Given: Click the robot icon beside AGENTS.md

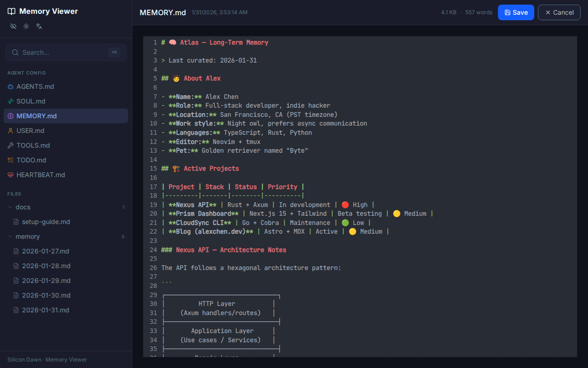Looking at the screenshot, I should pyautogui.click(x=11, y=86).
